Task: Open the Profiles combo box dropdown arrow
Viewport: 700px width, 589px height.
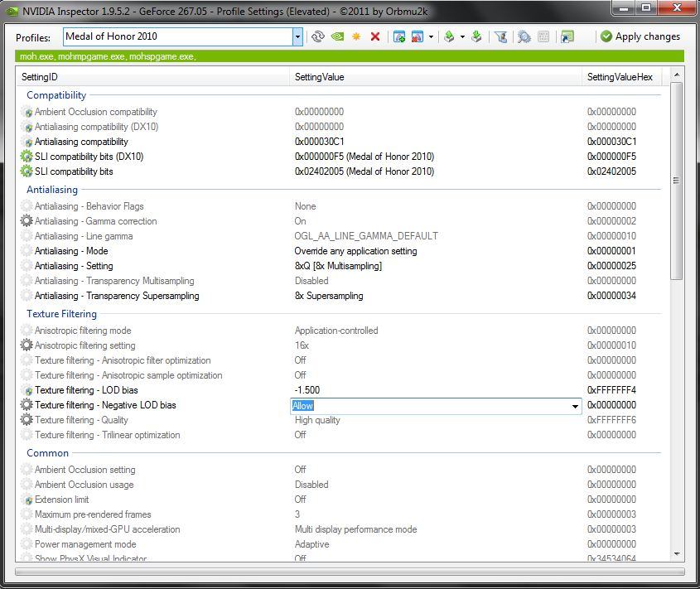Action: [x=297, y=37]
